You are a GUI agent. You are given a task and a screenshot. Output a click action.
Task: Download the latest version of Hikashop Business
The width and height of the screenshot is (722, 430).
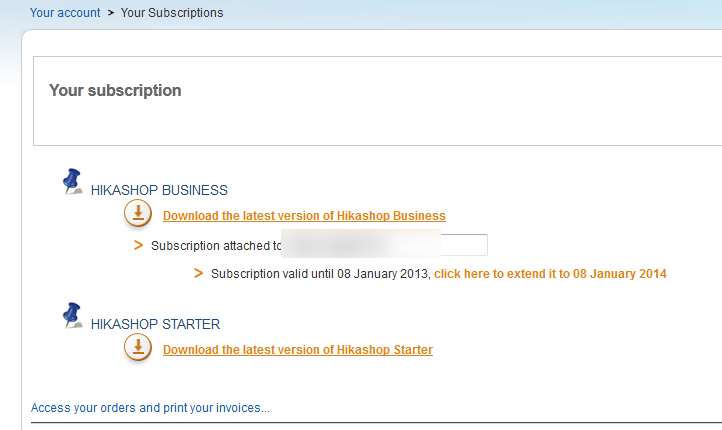[304, 216]
